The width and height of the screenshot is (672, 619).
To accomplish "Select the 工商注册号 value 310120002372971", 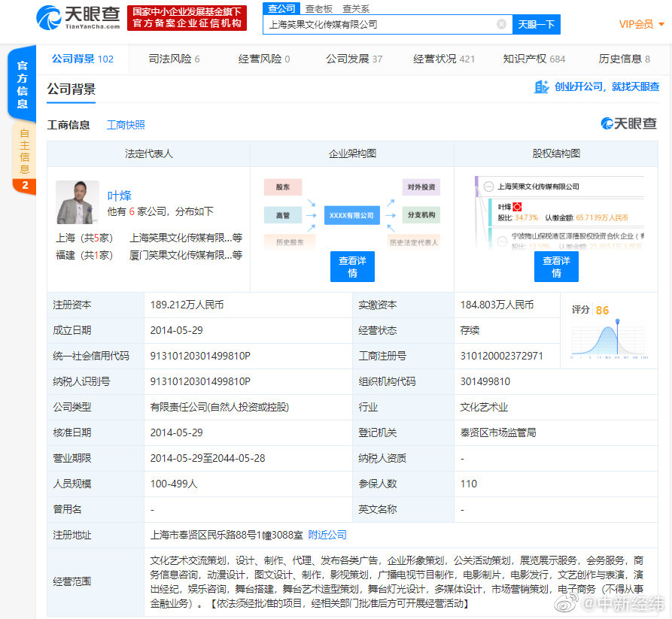I will click(x=501, y=356).
